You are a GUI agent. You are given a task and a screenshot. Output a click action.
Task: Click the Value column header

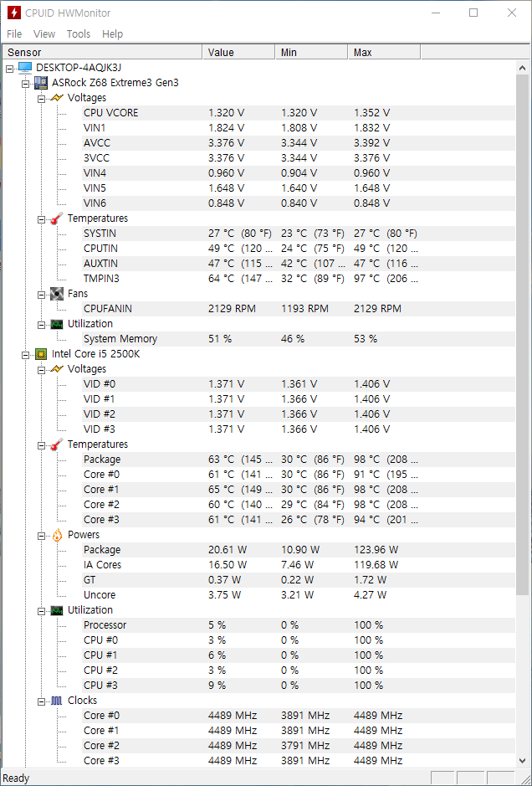238,52
